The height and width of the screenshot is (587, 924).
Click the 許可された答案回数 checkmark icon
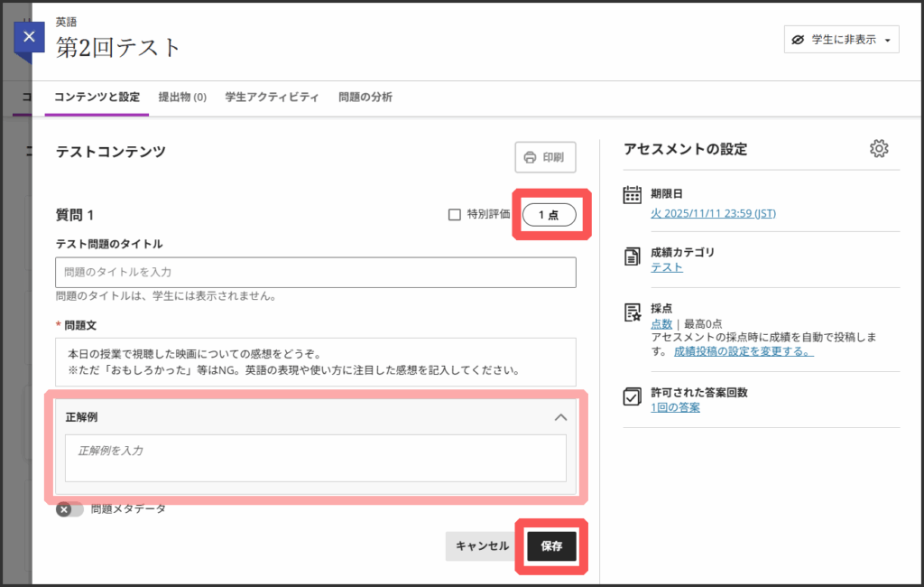pos(633,396)
